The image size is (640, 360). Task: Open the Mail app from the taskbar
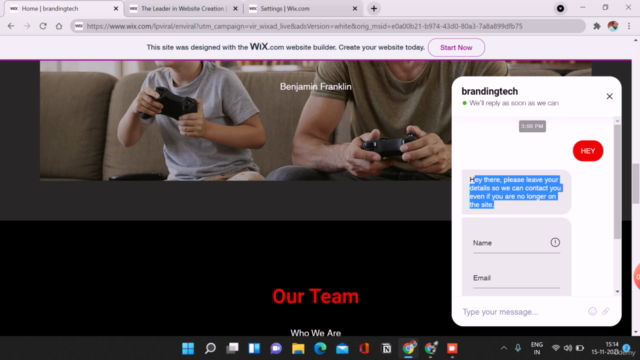click(x=342, y=348)
